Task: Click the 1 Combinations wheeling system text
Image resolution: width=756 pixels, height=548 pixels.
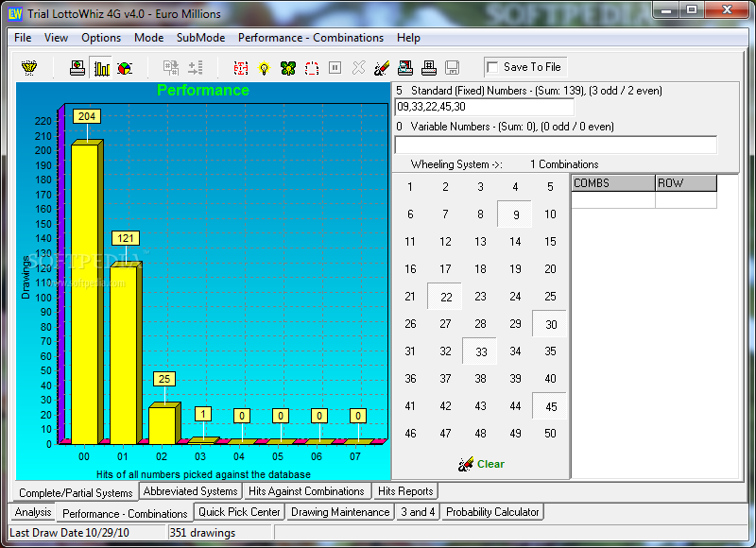Action: [564, 164]
